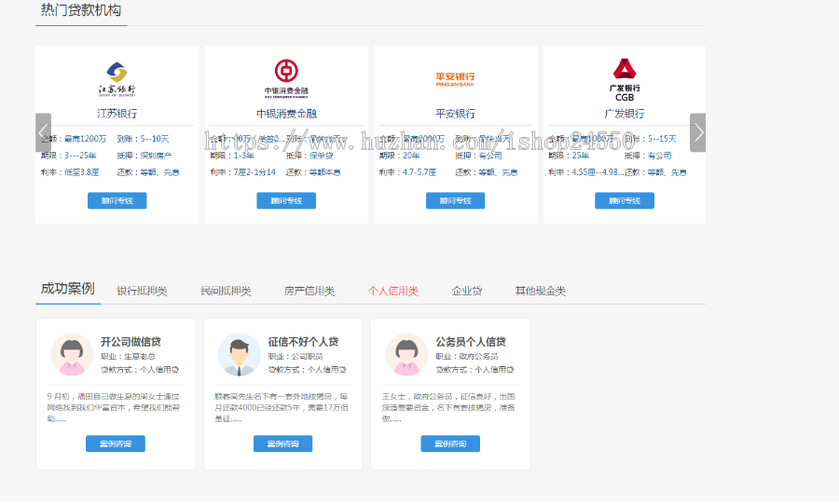Screen dimensions: 839x504
Task: Click 案例咨询 button for 开公司做信贷
Action: (x=116, y=443)
